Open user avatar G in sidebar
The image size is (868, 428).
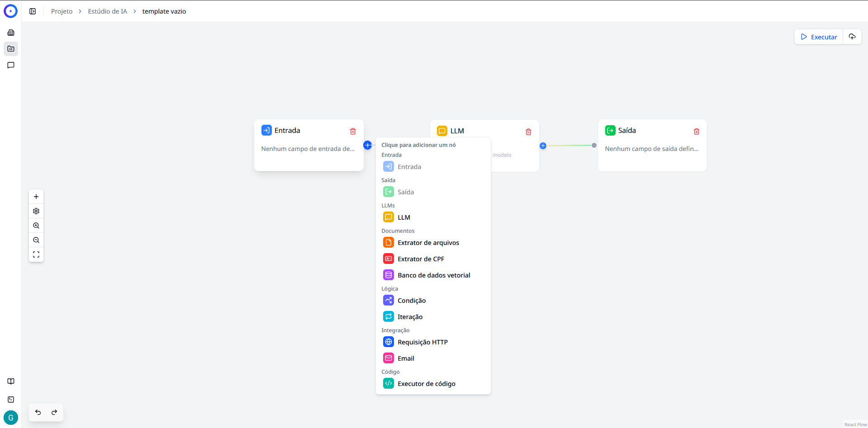point(11,418)
